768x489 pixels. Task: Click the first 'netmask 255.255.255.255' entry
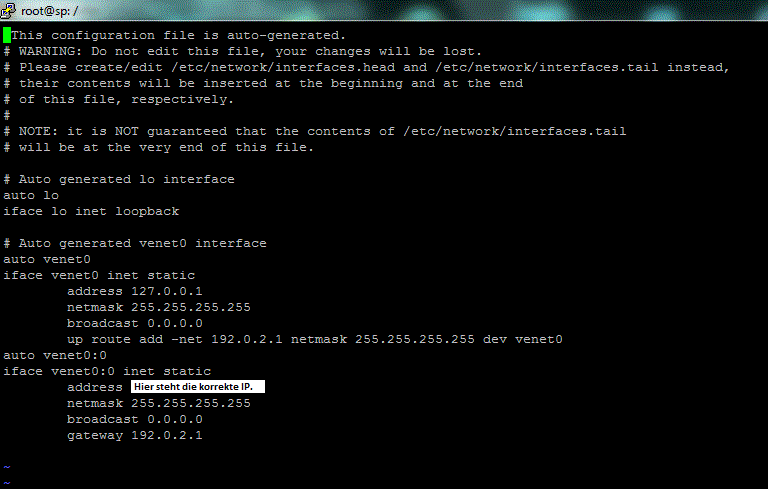[159, 307]
